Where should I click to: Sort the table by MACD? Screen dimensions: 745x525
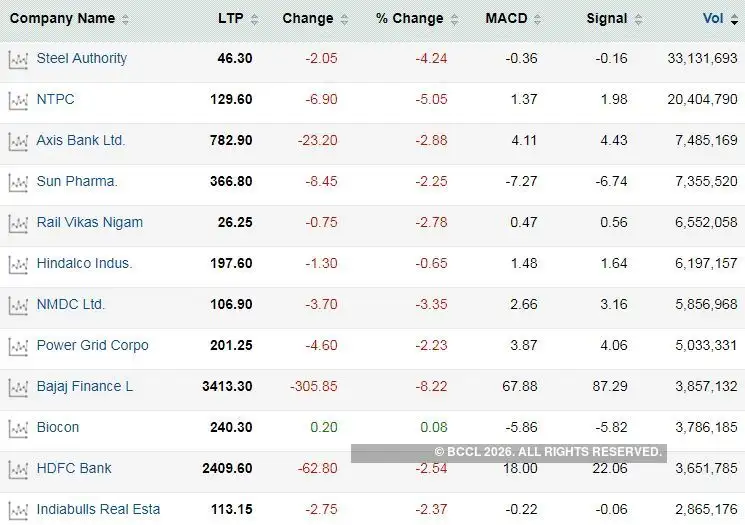coord(506,18)
